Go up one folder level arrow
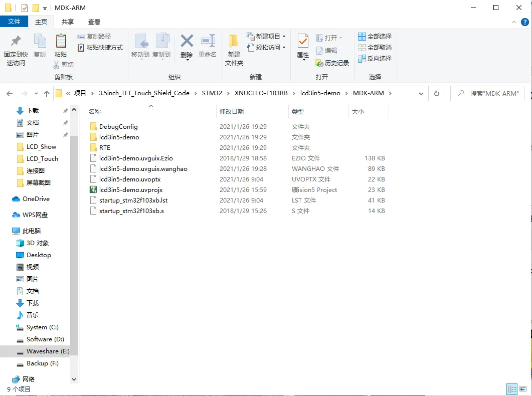 (x=47, y=94)
